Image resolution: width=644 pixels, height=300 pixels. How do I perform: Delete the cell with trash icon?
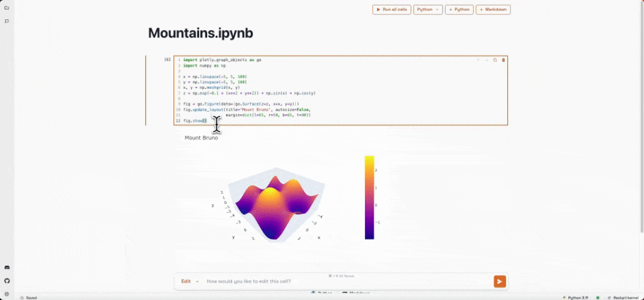pos(503,60)
